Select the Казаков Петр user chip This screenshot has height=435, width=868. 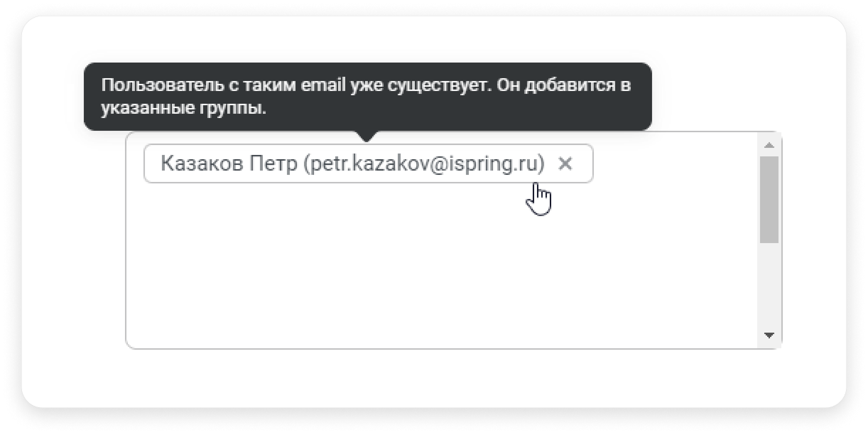(368, 163)
